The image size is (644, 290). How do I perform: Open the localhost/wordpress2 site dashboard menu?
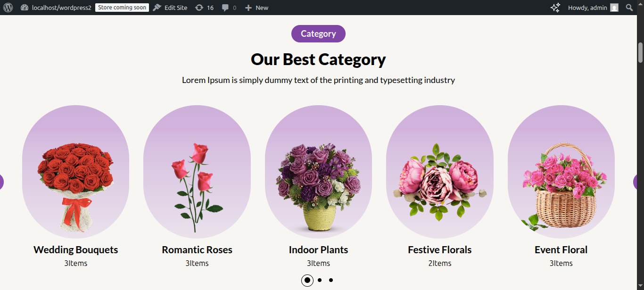(x=56, y=8)
